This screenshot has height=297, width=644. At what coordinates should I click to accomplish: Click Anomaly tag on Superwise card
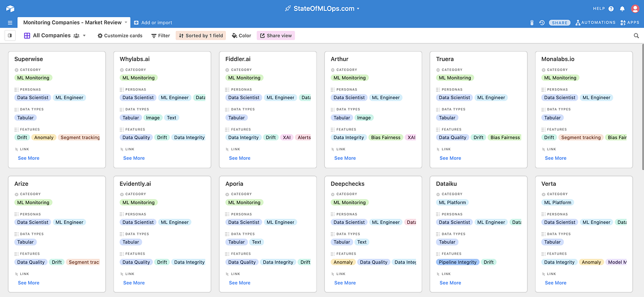[44, 138]
